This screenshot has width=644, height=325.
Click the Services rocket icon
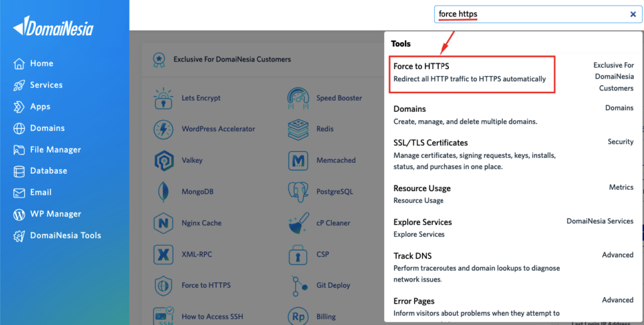pos(19,85)
